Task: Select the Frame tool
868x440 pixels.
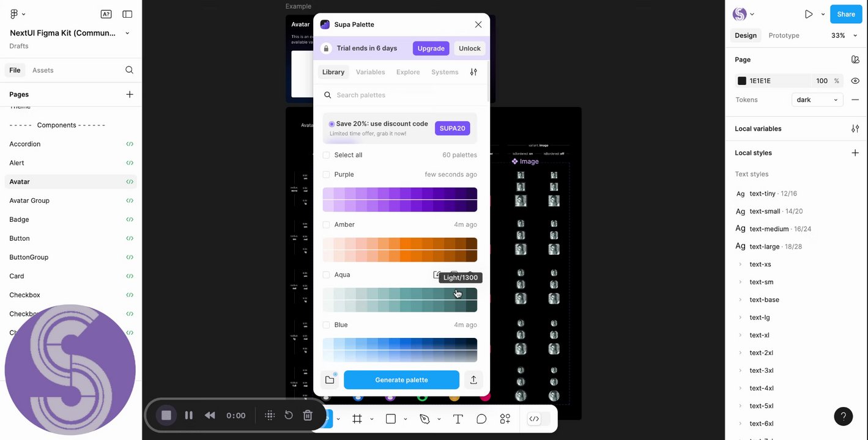Action: [x=357, y=419]
